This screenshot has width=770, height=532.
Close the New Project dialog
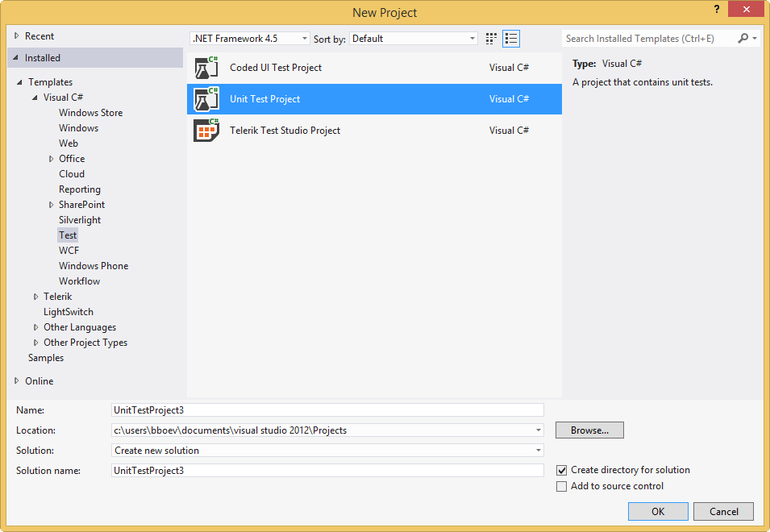click(746, 9)
